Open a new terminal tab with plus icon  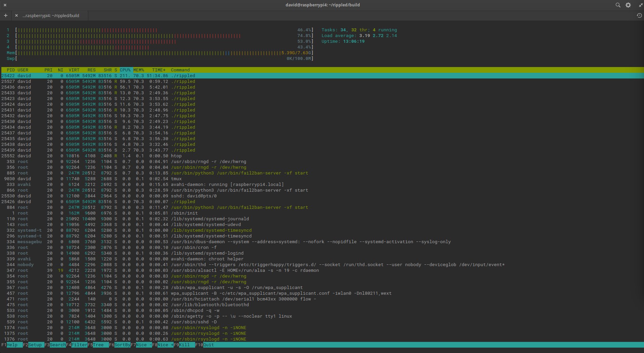[x=6, y=15]
